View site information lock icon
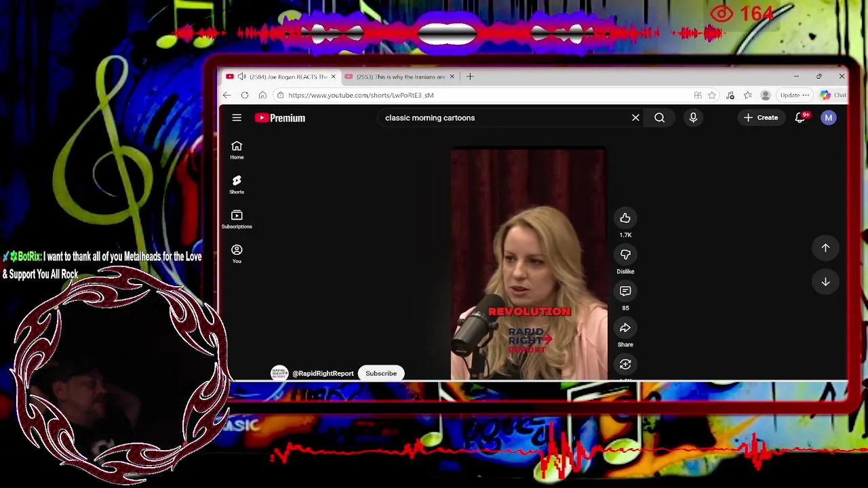This screenshot has height=488, width=868. 280,95
